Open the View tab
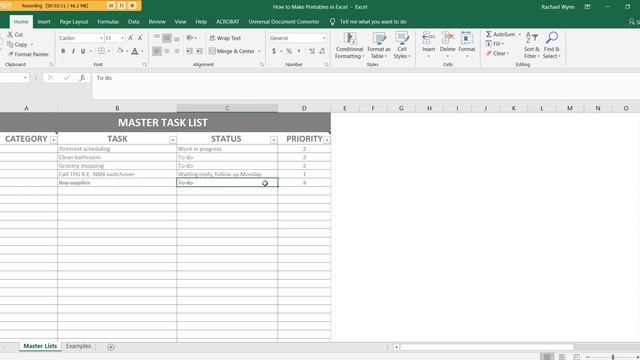This screenshot has height=360, width=640. pyautogui.click(x=180, y=22)
